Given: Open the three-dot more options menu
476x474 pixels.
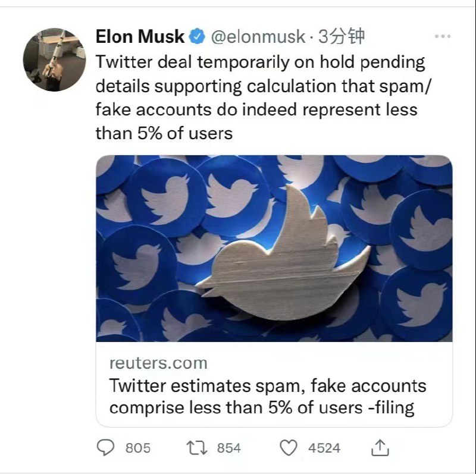Looking at the screenshot, I should [443, 37].
